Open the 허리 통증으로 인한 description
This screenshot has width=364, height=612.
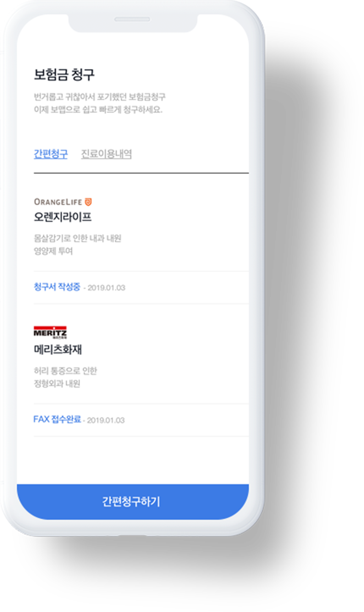[x=65, y=371]
